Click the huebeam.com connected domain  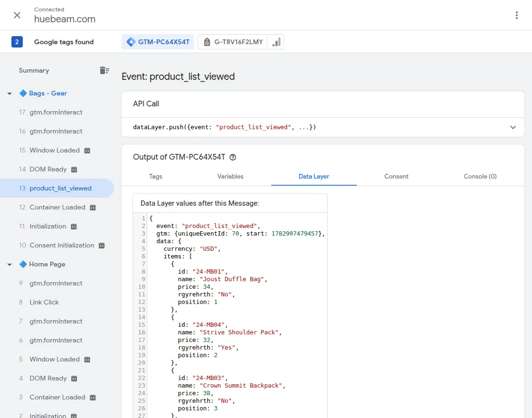65,19
